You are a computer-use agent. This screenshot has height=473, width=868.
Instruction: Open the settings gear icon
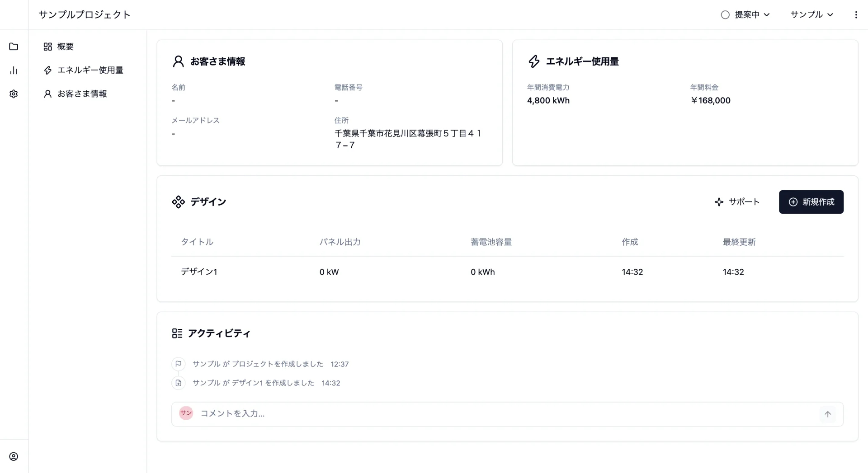(x=14, y=94)
